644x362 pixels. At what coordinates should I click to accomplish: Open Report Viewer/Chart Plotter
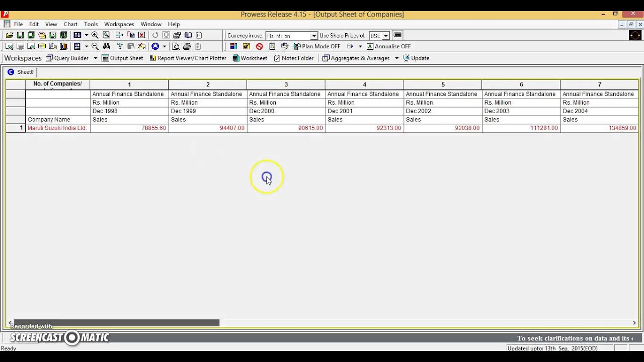(x=188, y=58)
